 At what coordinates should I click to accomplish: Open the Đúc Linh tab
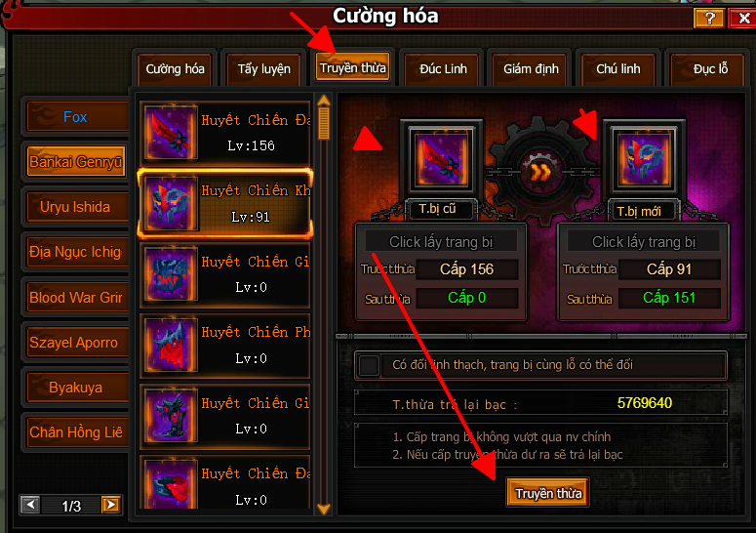[443, 69]
